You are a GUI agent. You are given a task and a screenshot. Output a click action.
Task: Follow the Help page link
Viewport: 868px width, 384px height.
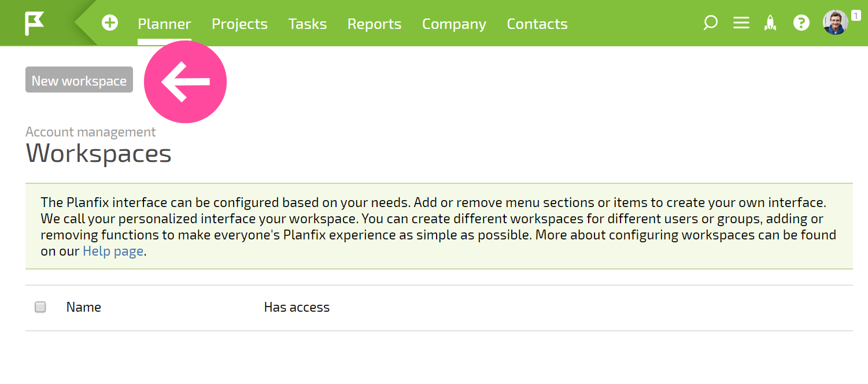(113, 252)
